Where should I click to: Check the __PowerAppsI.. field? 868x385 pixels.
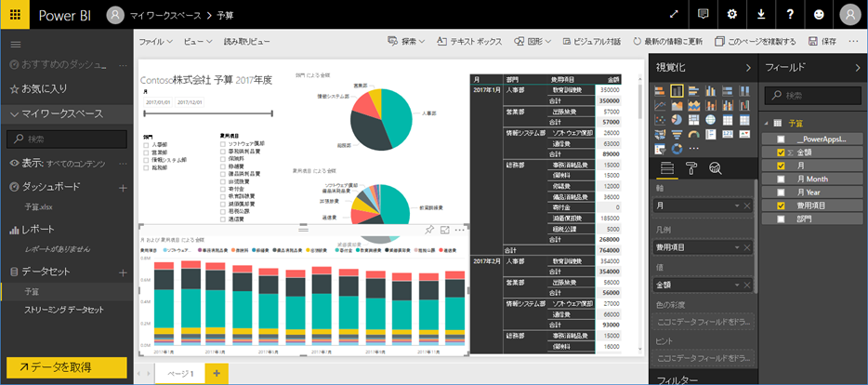(781, 139)
